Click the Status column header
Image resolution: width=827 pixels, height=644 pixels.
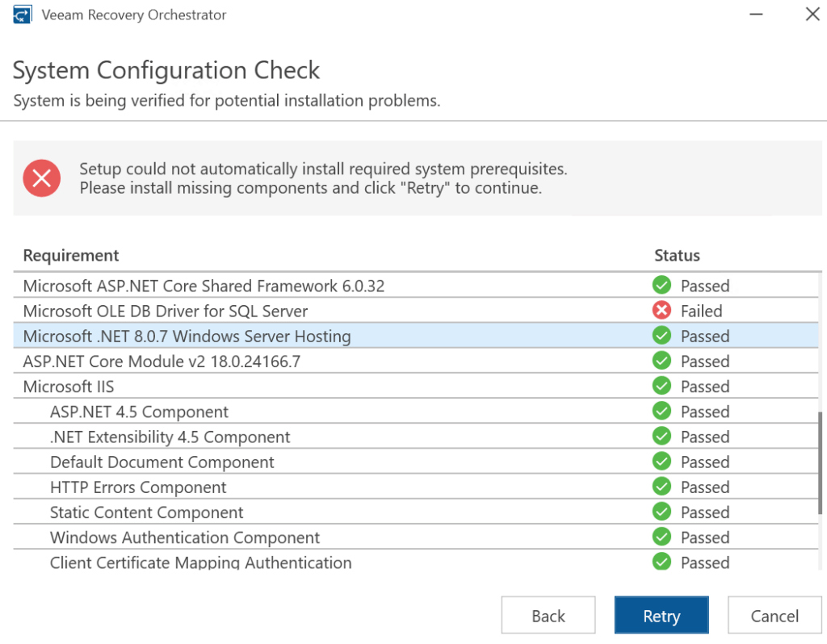pos(678,256)
